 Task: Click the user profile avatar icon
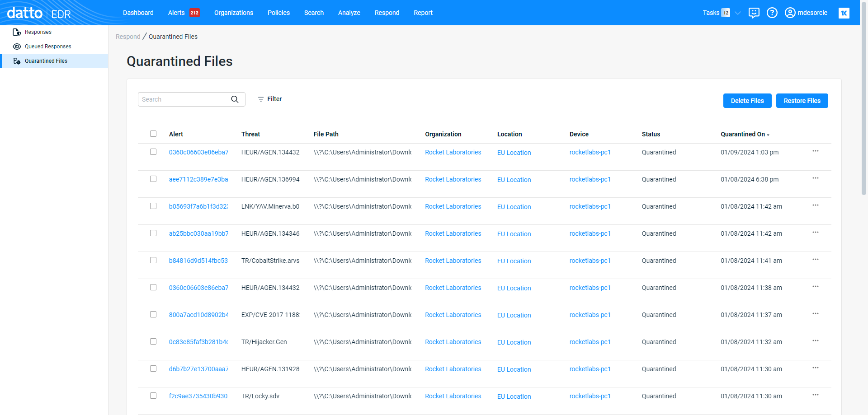pos(790,13)
